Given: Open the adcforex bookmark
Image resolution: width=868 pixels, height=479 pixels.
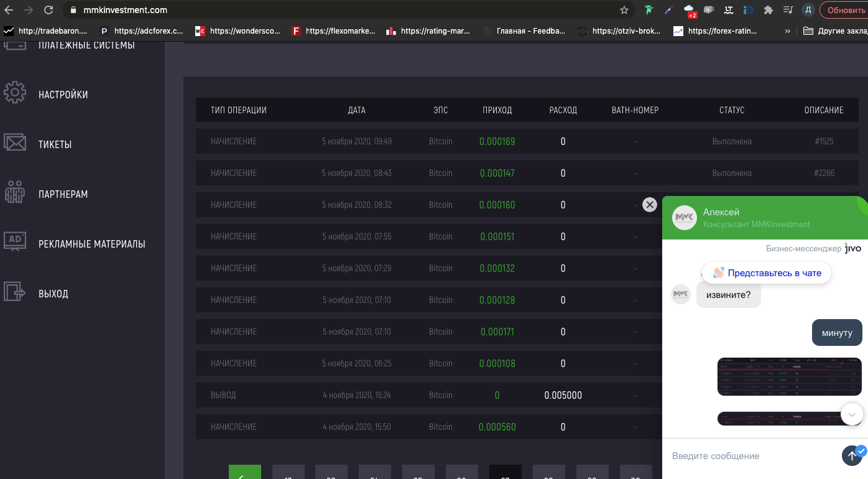Looking at the screenshot, I should point(142,30).
